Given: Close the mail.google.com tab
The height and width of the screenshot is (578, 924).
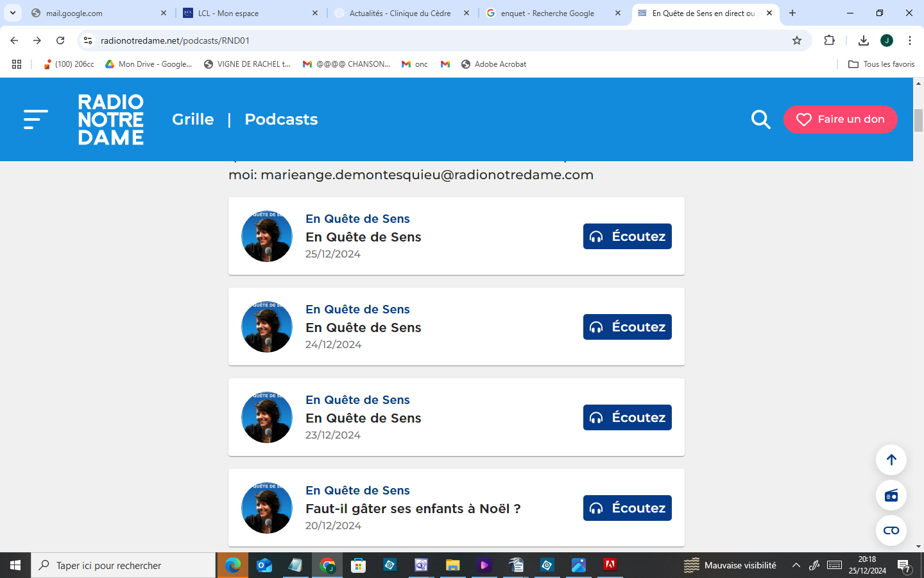Looking at the screenshot, I should point(164,13).
